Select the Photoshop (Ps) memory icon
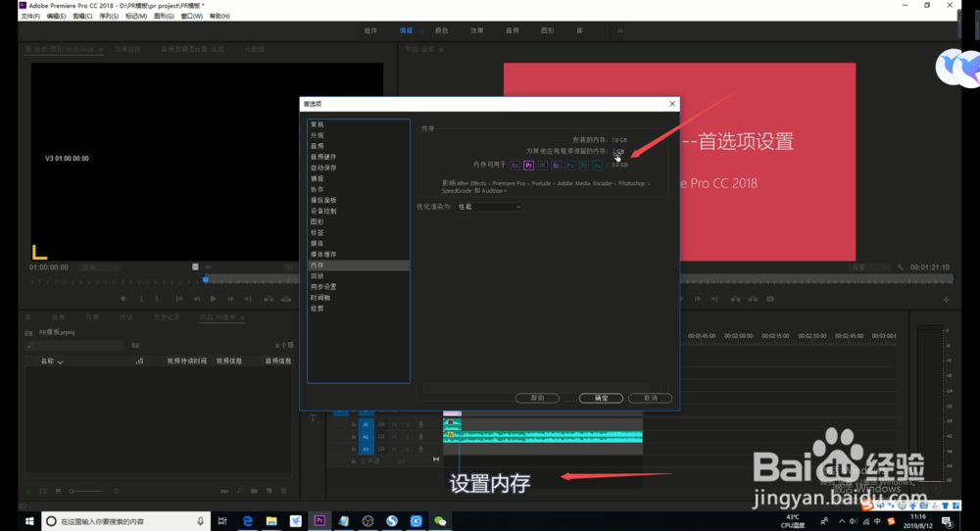 pyautogui.click(x=570, y=166)
